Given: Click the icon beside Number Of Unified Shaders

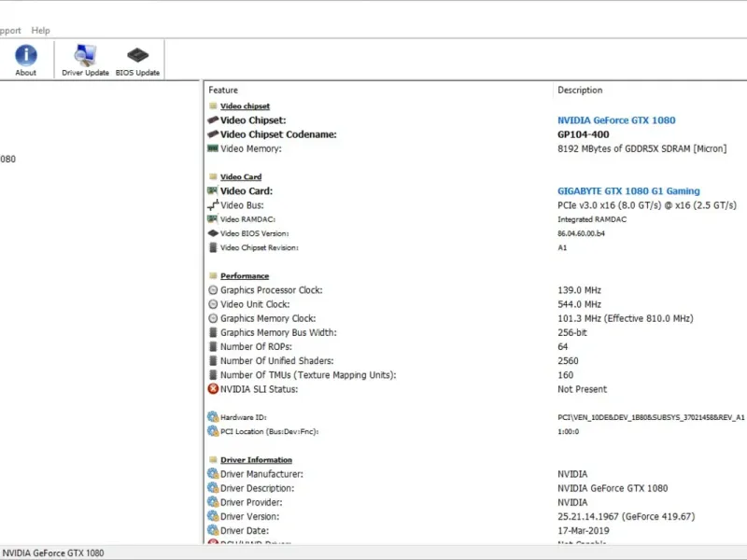Looking at the screenshot, I should pyautogui.click(x=213, y=361).
